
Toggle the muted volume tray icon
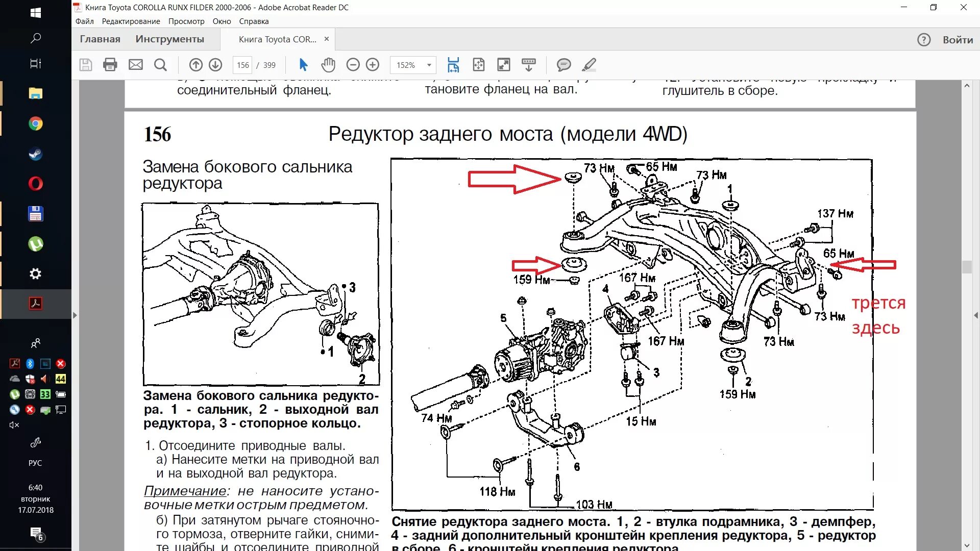click(x=14, y=425)
